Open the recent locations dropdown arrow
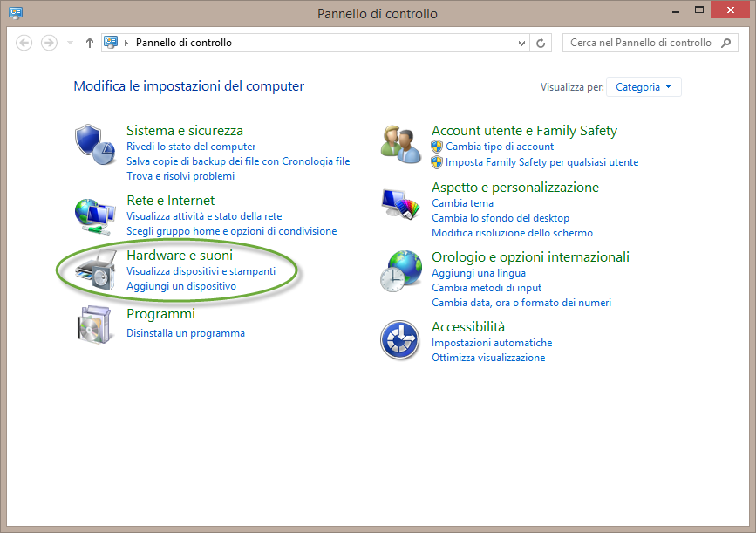 click(x=71, y=43)
